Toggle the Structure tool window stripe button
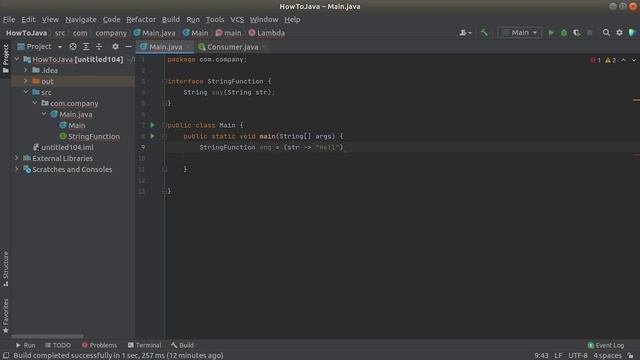The height and width of the screenshot is (360, 640). click(x=5, y=269)
